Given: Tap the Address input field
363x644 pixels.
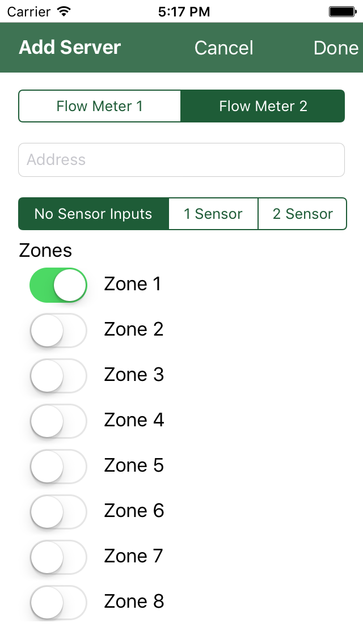Looking at the screenshot, I should tap(181, 160).
